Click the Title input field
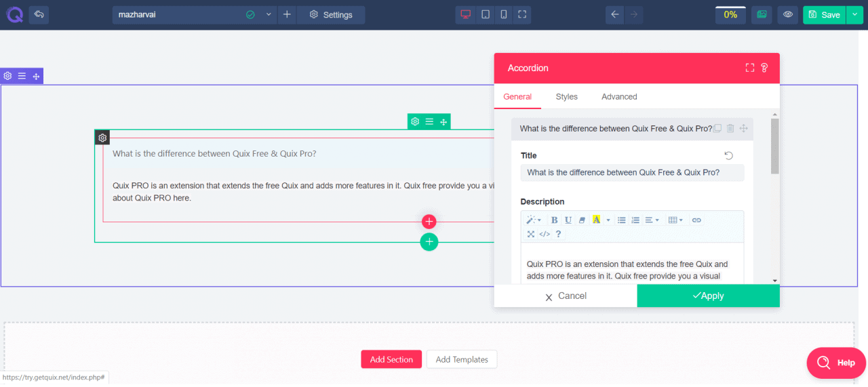The image size is (868, 387). (x=632, y=173)
